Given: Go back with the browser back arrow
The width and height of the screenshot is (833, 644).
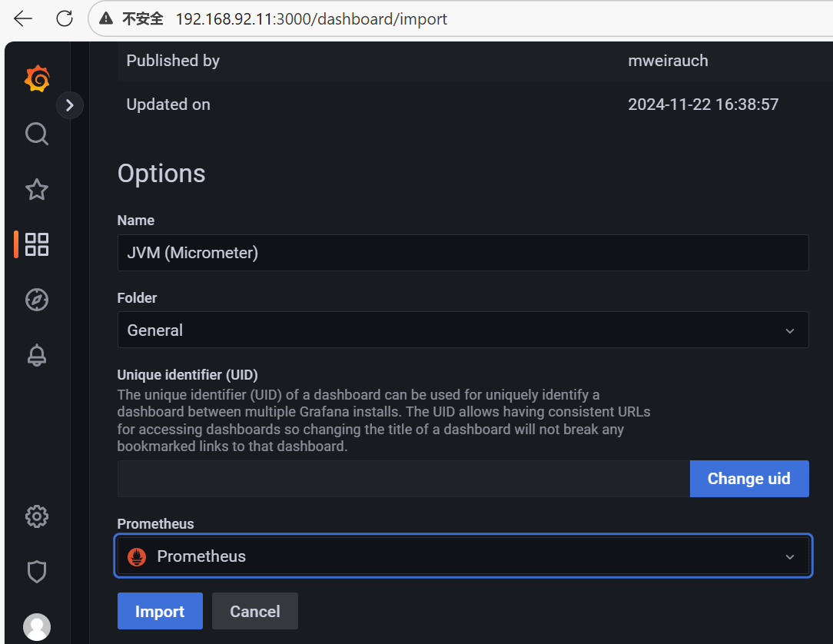Looking at the screenshot, I should tap(23, 18).
